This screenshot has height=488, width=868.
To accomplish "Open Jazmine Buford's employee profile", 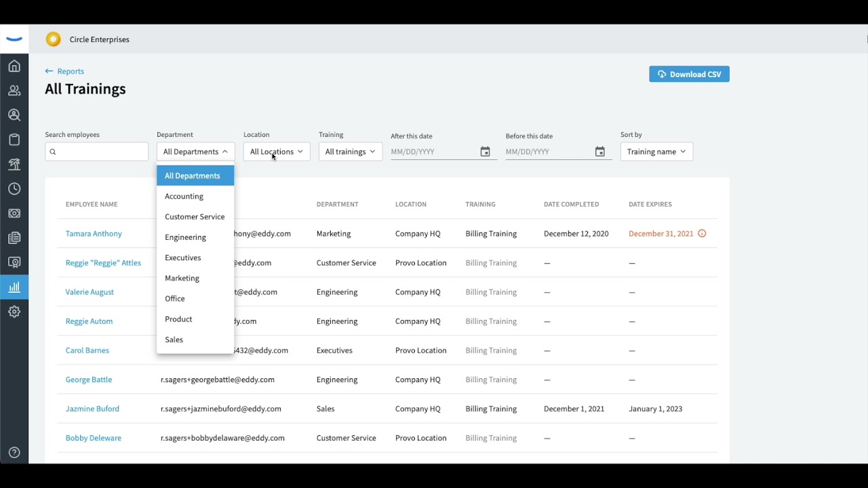I will pyautogui.click(x=92, y=409).
